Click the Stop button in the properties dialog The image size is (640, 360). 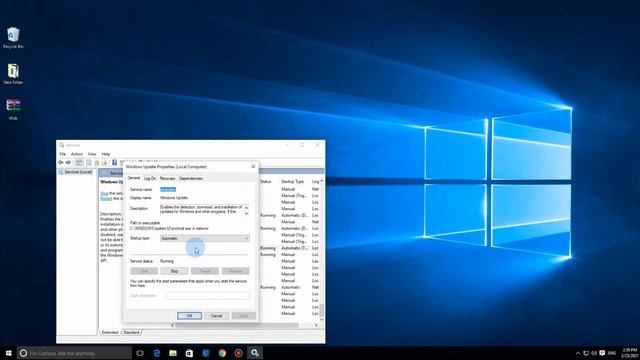point(174,271)
